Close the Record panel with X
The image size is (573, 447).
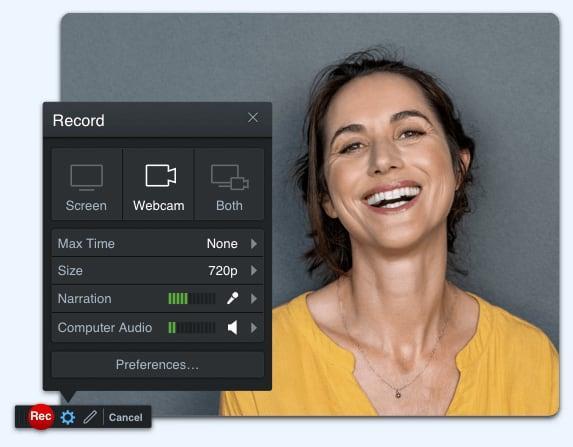[253, 118]
